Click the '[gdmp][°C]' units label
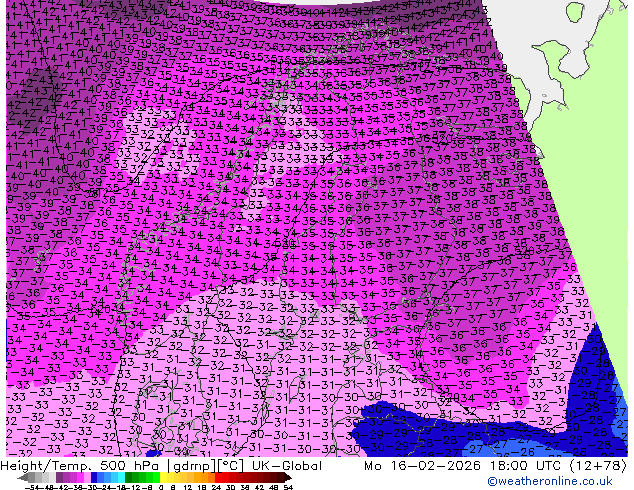 coord(205,466)
